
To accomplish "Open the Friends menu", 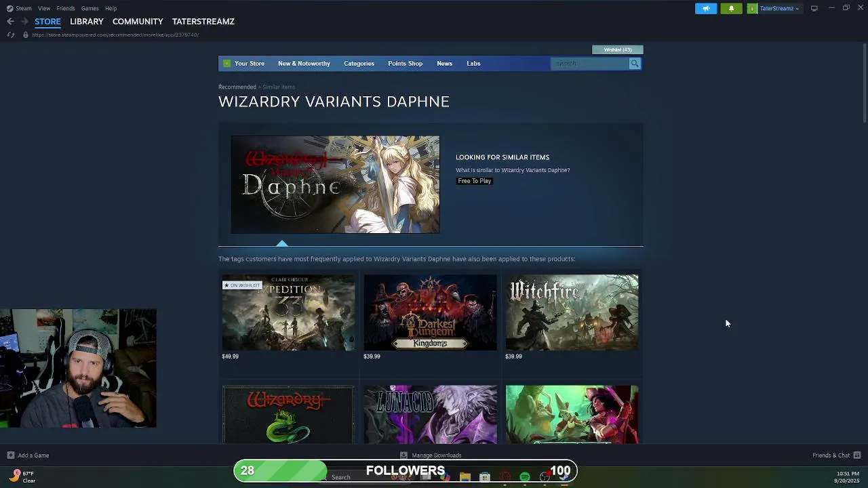I will click(66, 8).
